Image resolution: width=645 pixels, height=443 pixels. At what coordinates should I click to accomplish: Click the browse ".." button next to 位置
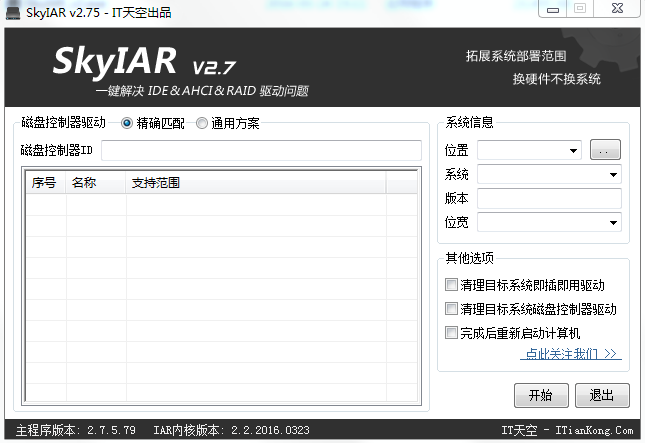click(x=605, y=150)
